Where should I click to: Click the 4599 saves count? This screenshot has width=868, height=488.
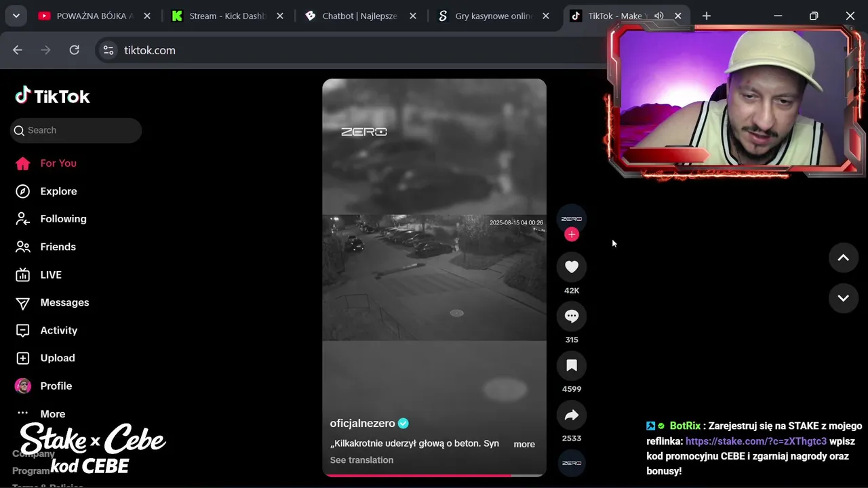[x=572, y=389]
